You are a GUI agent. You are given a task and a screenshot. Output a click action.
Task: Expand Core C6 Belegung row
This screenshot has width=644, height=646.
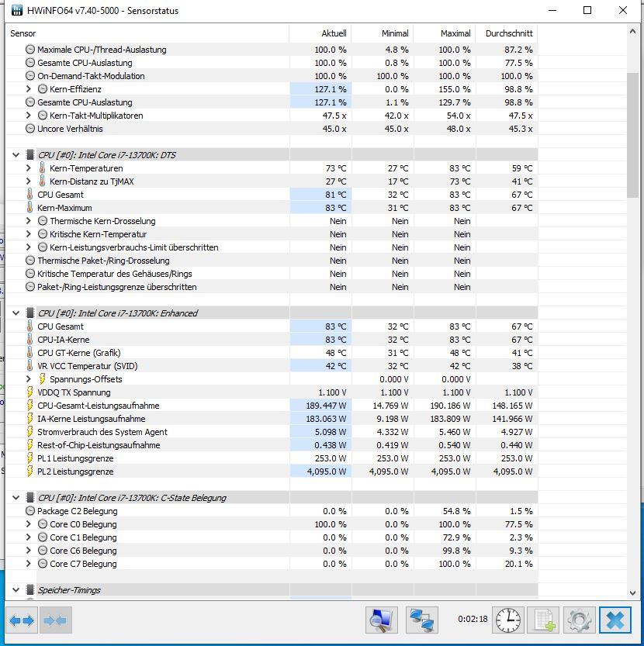click(x=28, y=551)
